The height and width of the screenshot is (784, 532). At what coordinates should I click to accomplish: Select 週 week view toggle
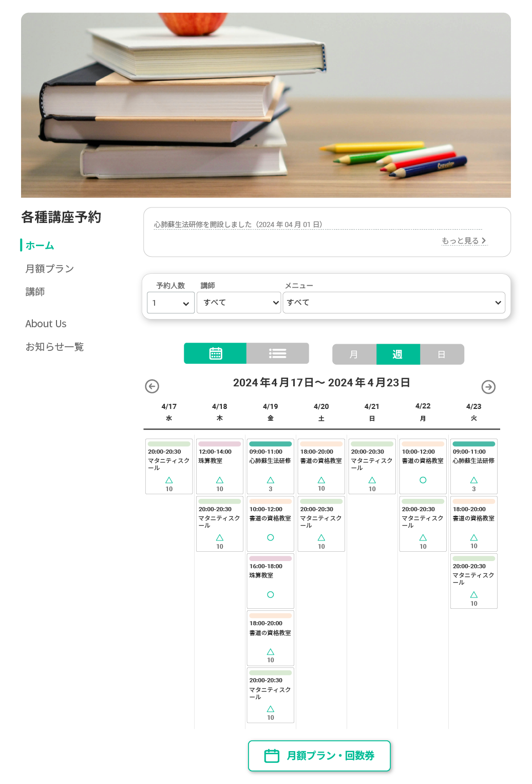(398, 354)
